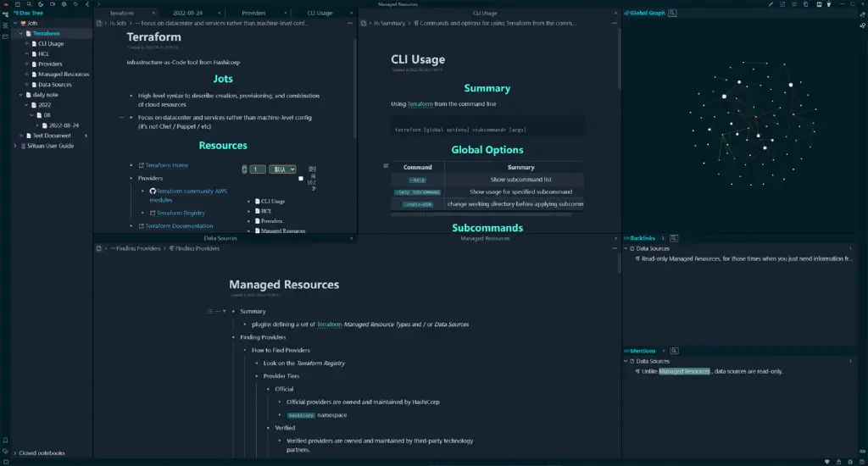Open the Terraform Registry link
This screenshot has width=868, height=466.
coord(181,213)
